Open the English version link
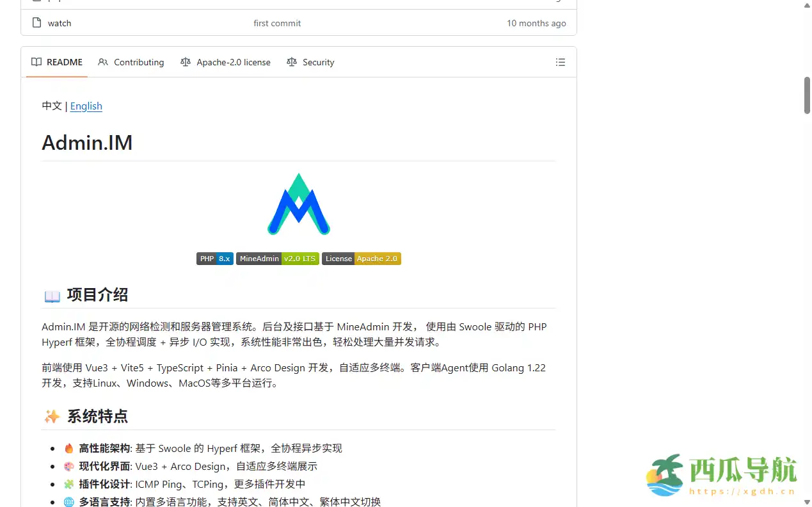 pos(86,106)
